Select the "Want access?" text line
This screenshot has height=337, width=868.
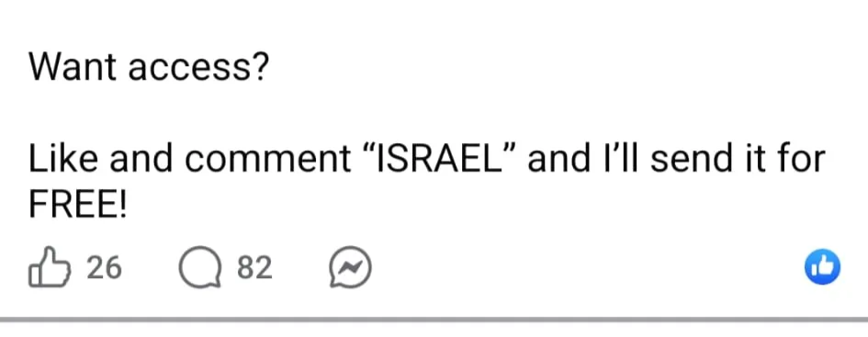click(148, 68)
